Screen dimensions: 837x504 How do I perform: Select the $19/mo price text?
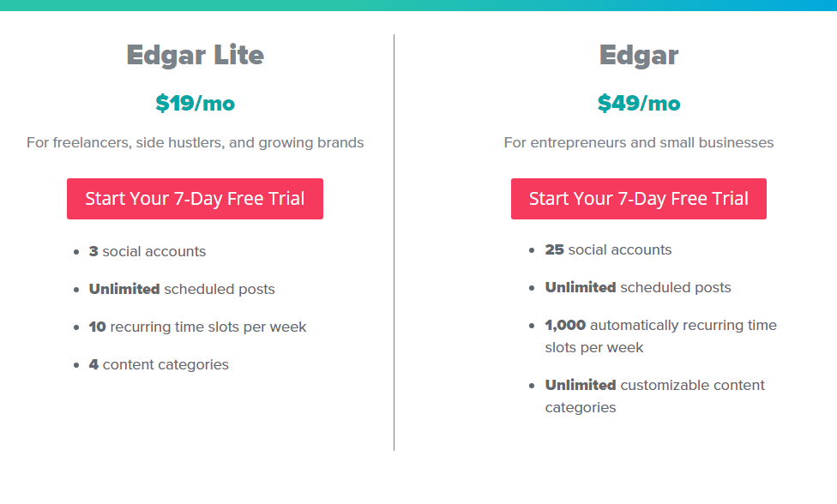195,103
